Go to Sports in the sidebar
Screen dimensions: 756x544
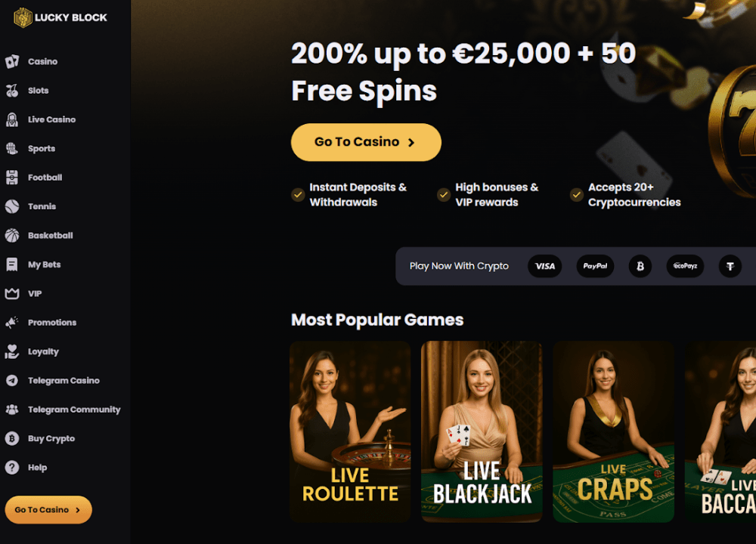pos(42,148)
